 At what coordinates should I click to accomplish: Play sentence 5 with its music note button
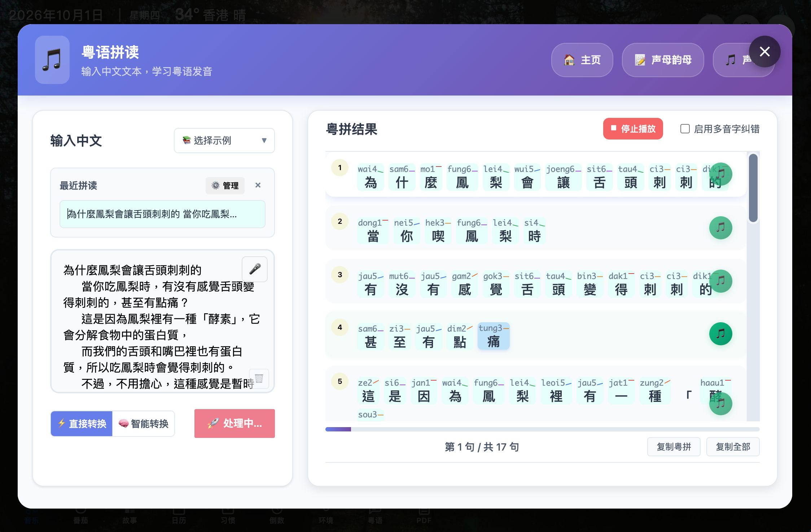[x=720, y=404]
